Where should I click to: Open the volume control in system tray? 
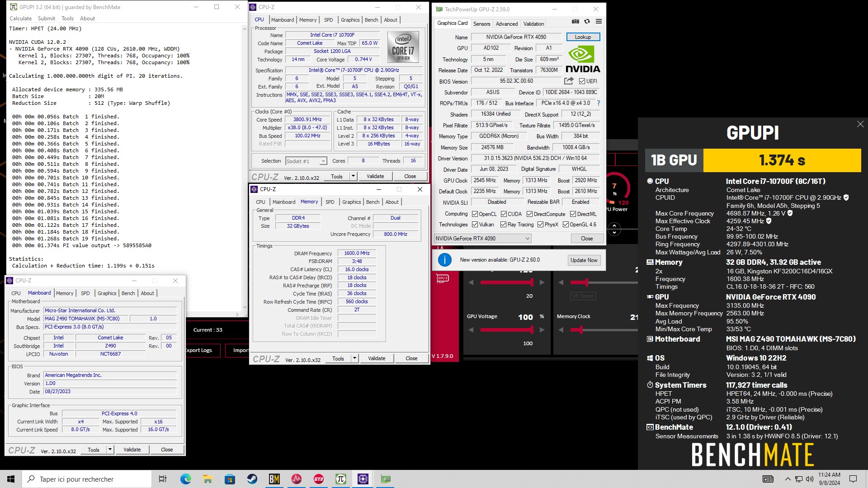[x=809, y=479]
